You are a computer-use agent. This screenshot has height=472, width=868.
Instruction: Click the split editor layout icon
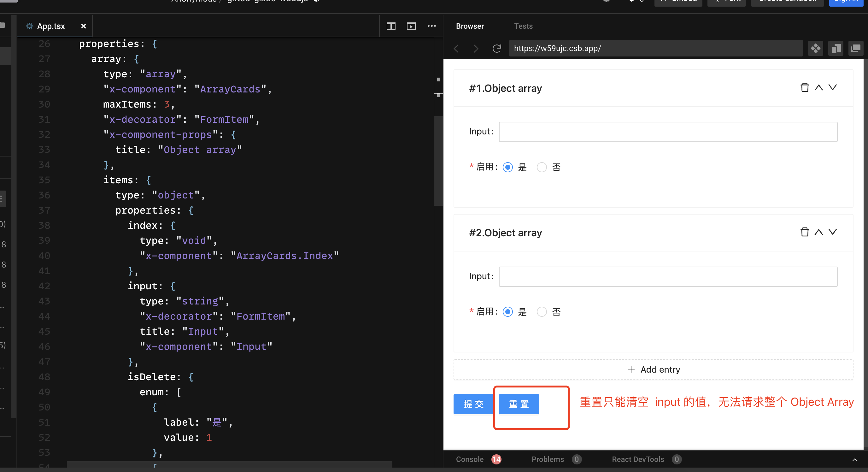click(x=391, y=26)
